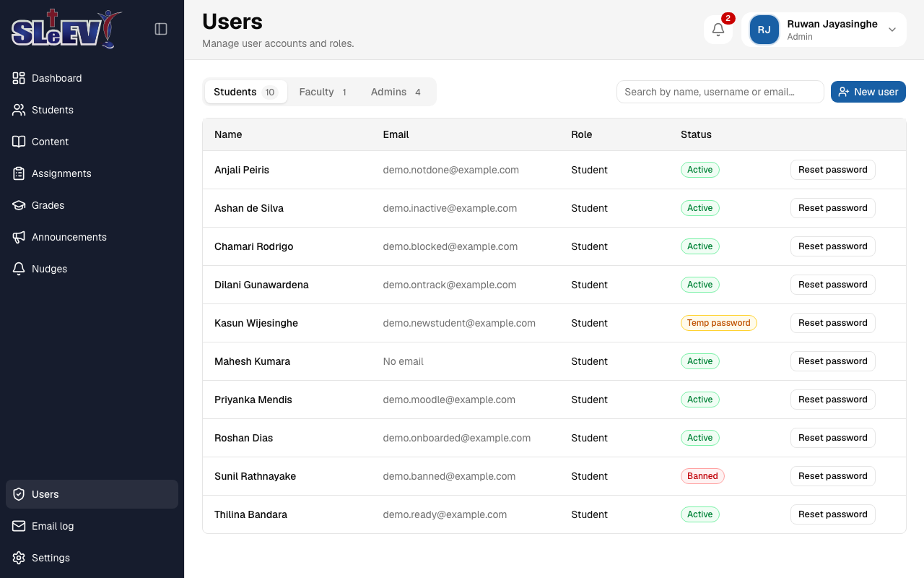The image size is (924, 578).
Task: Select the name Dilani Gunawardena
Action: 261,285
